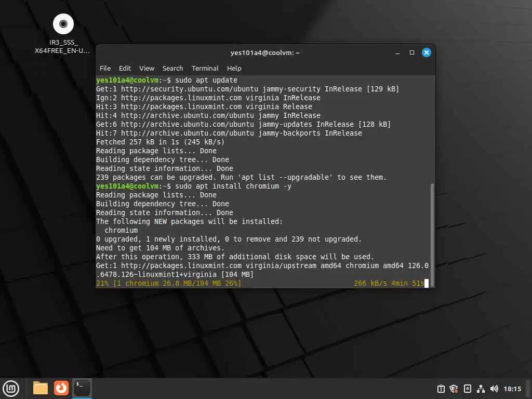The height and width of the screenshot is (399, 532).
Task: Open the Linux Mint start menu
Action: [11, 388]
